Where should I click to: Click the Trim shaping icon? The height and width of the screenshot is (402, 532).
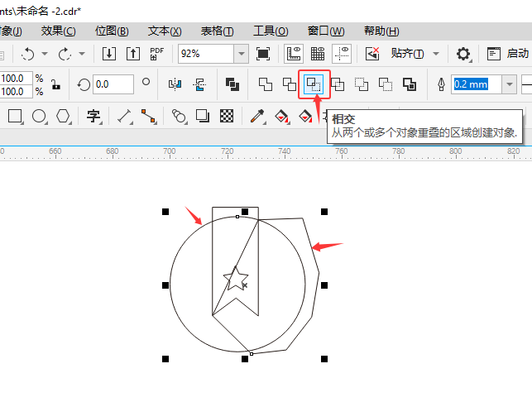290,84
